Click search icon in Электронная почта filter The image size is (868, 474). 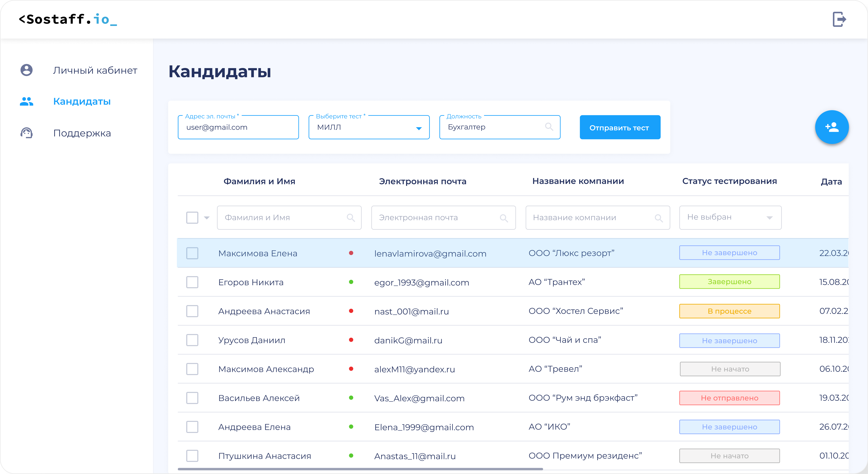504,218
